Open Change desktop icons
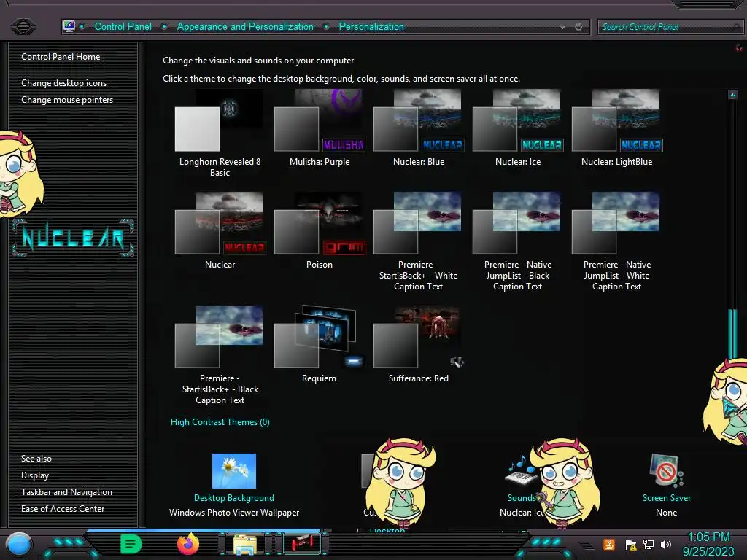This screenshot has height=560, width=747. (64, 83)
